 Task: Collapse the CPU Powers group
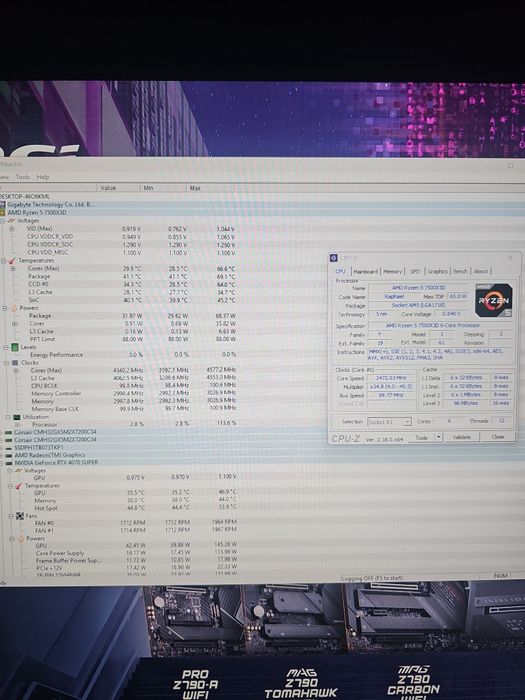pyautogui.click(x=5, y=308)
